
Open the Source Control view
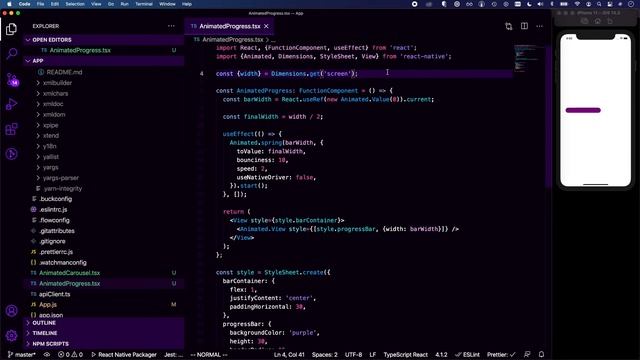point(12,79)
